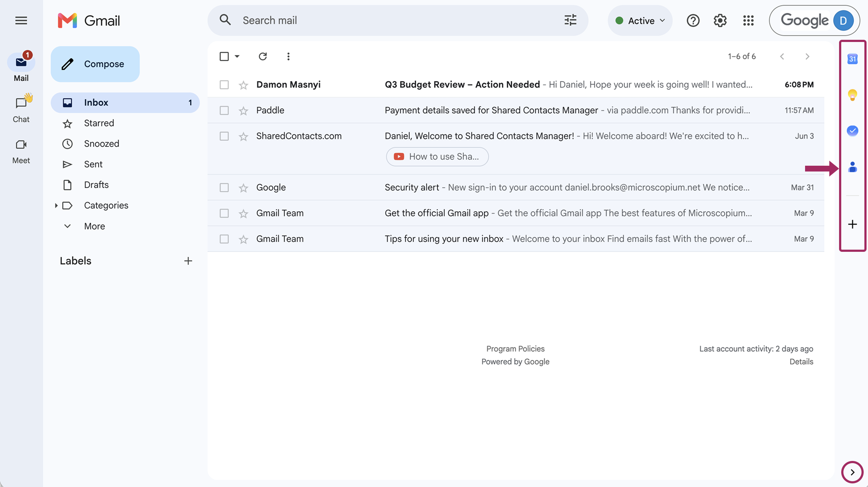
Task: Select all messages checkbox
Action: (224, 56)
